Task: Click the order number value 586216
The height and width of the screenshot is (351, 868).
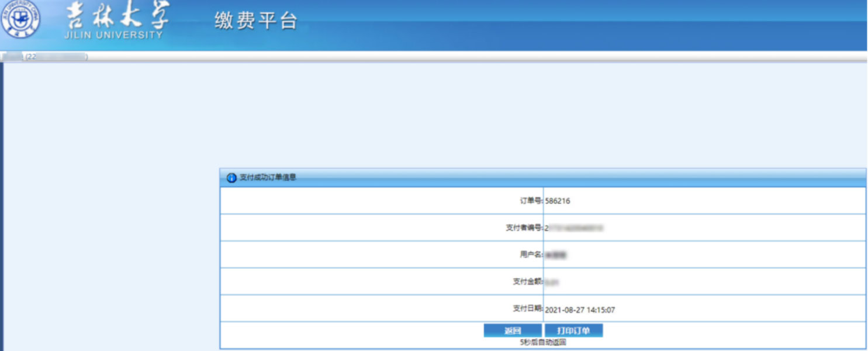Action: [x=558, y=201]
